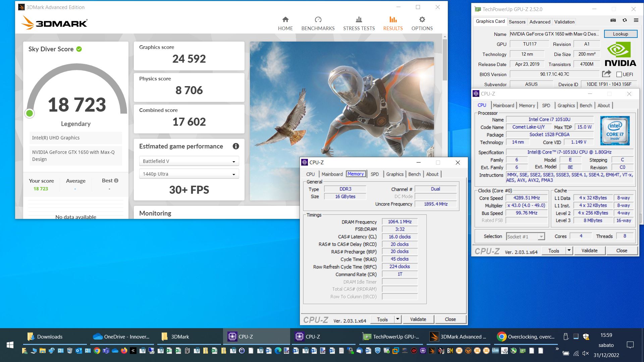Screen dimensions: 644x362
Task: Open the notification action center
Action: (x=630, y=345)
